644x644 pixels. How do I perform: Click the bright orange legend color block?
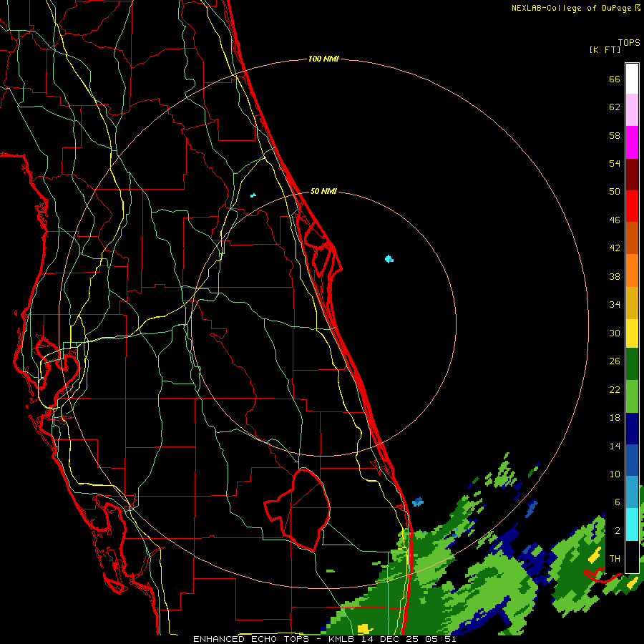(632, 270)
